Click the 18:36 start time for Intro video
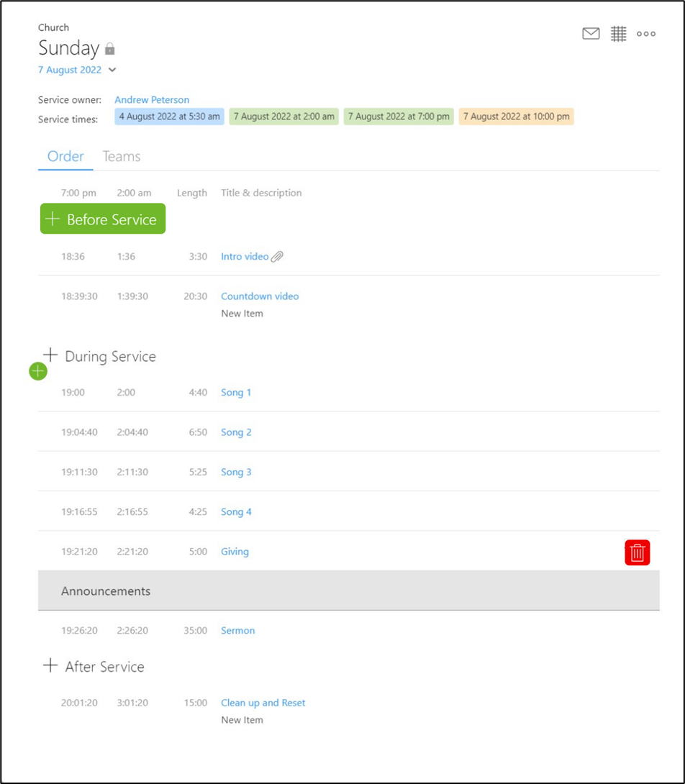The height and width of the screenshot is (784, 685). point(73,257)
